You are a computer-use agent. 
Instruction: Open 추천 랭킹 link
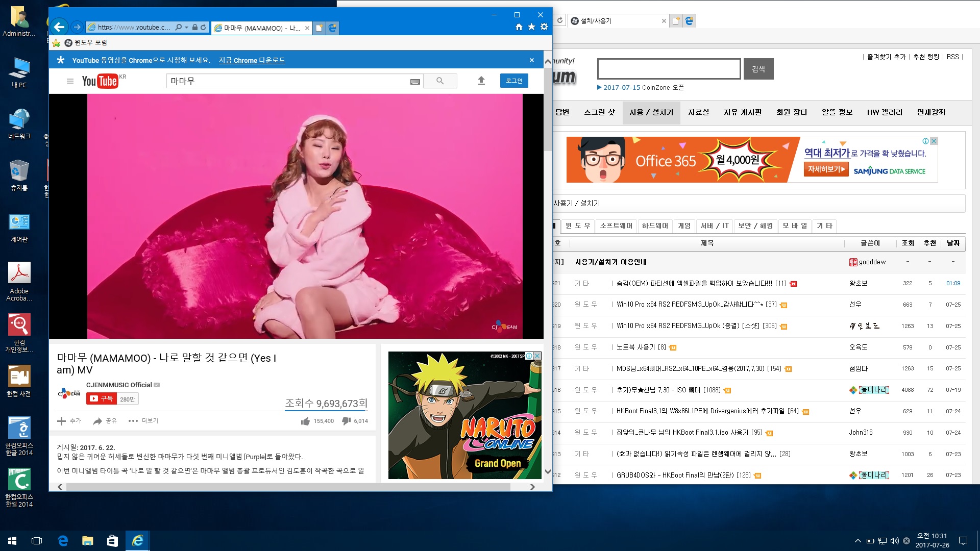[926, 57]
